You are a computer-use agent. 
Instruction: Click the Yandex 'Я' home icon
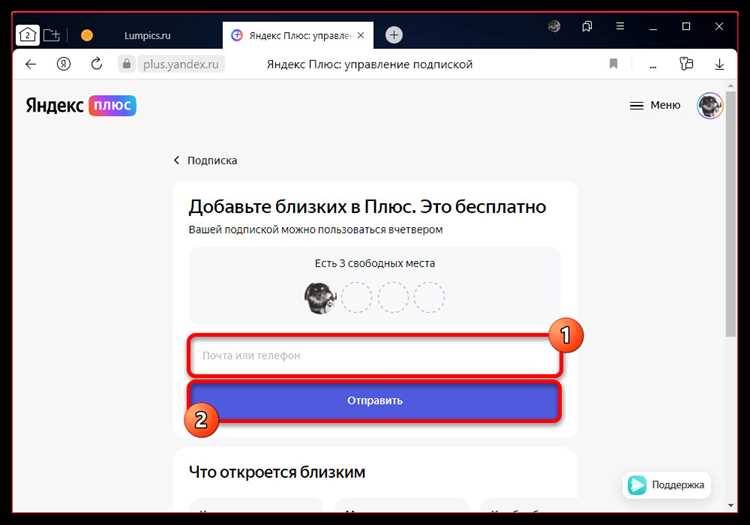click(64, 64)
